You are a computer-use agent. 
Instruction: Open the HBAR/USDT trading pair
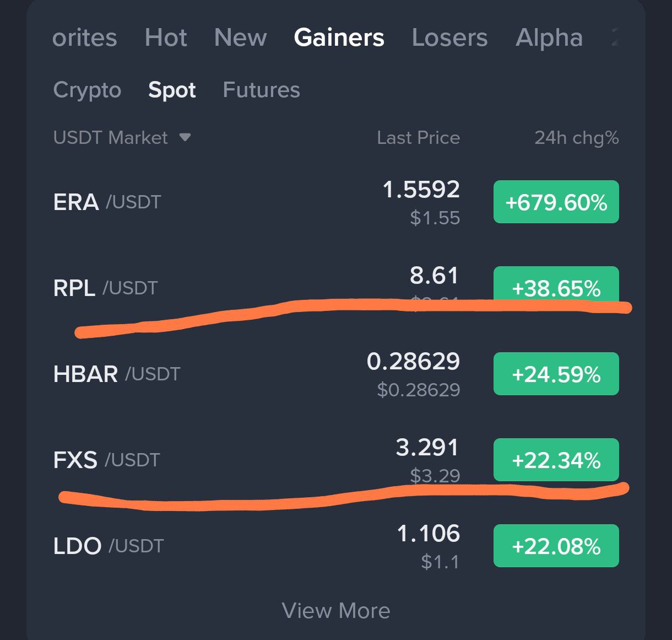[x=336, y=374]
